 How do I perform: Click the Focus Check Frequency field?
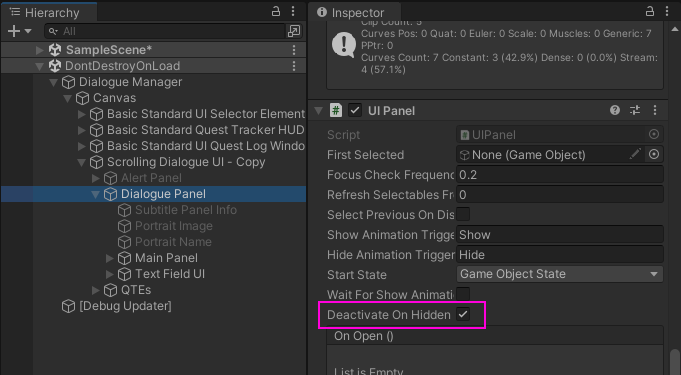coord(559,175)
